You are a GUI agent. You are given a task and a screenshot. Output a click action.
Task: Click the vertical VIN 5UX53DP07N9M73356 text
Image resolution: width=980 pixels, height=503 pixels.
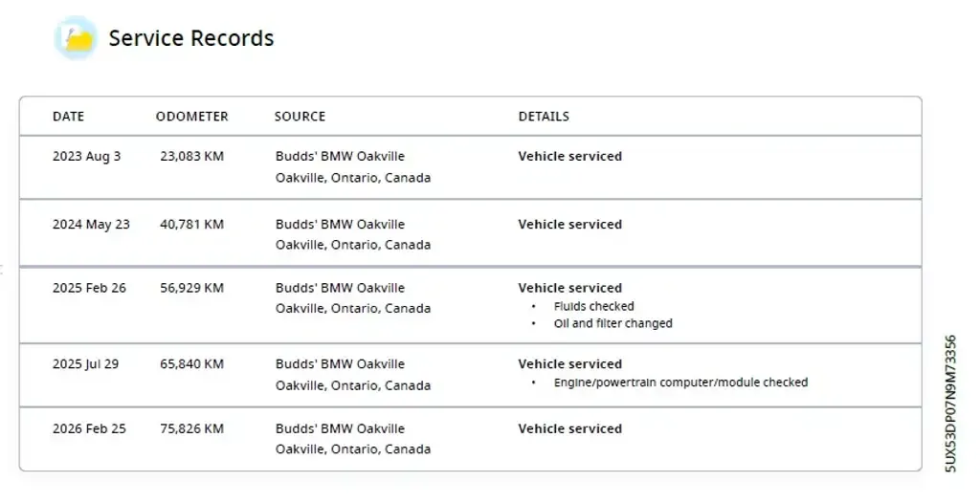tap(950, 404)
